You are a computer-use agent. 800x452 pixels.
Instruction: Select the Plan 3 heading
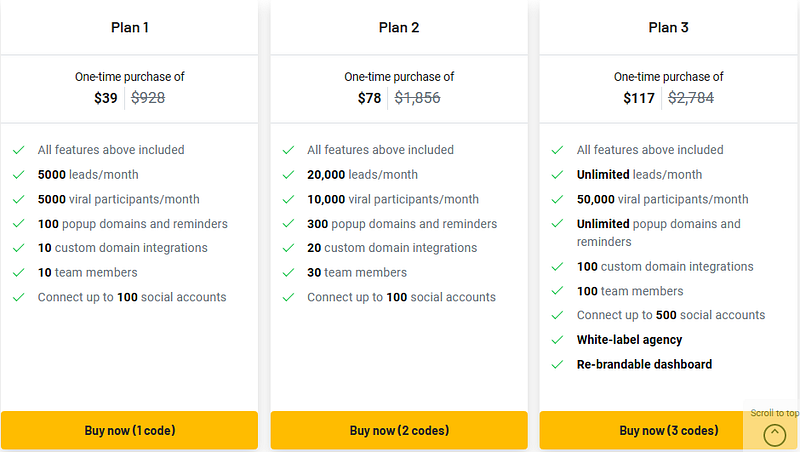[668, 28]
